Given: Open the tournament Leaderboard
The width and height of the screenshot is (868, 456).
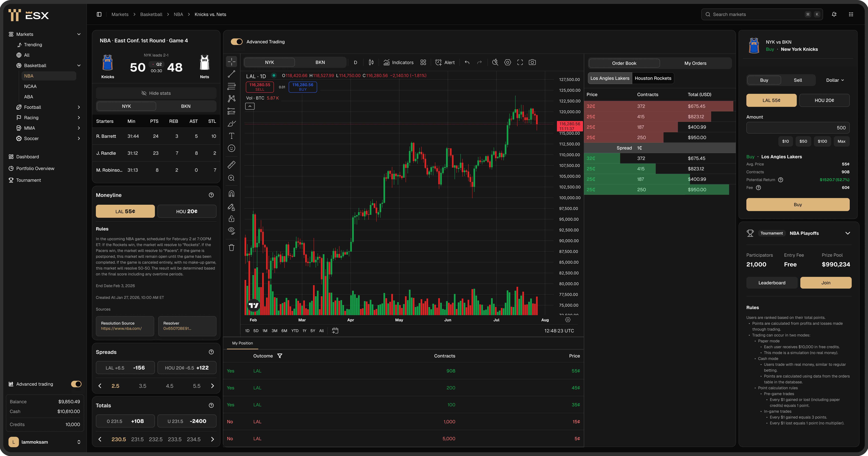Looking at the screenshot, I should 772,283.
